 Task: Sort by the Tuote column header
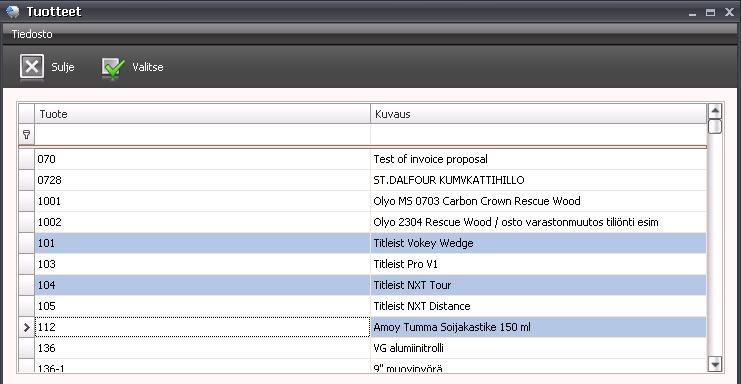tap(202, 114)
